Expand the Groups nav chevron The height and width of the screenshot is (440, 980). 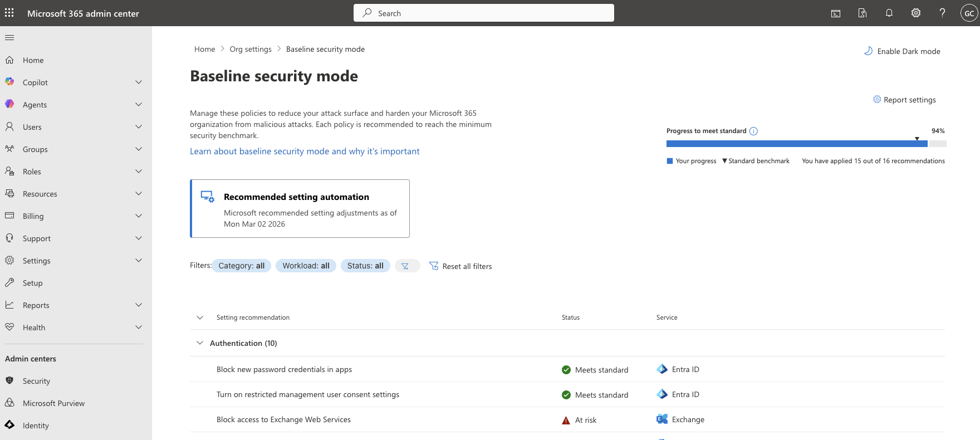[x=139, y=149]
